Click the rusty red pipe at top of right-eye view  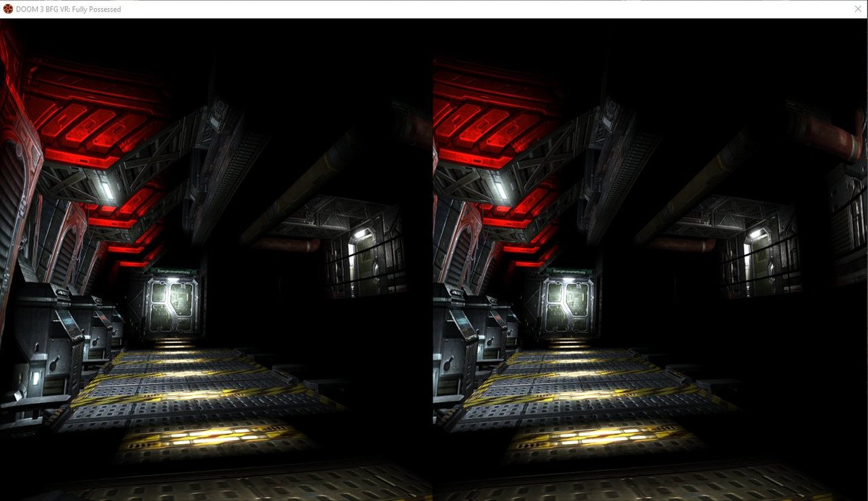point(824,133)
